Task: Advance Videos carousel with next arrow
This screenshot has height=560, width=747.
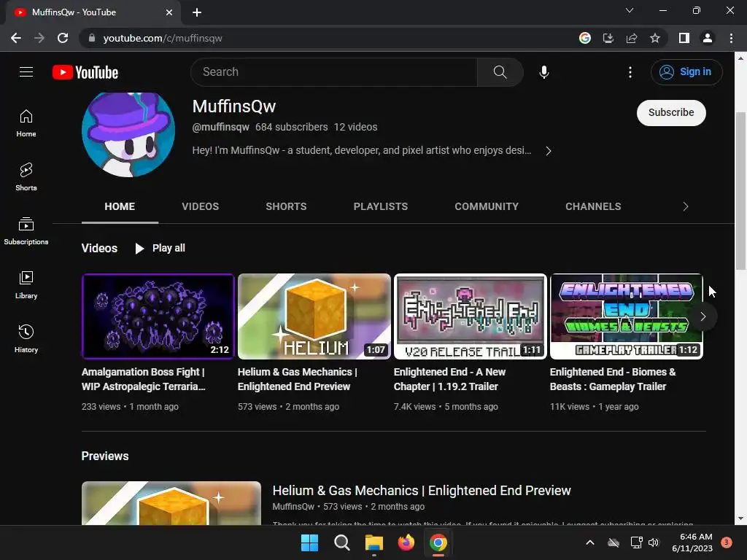Action: tap(703, 316)
